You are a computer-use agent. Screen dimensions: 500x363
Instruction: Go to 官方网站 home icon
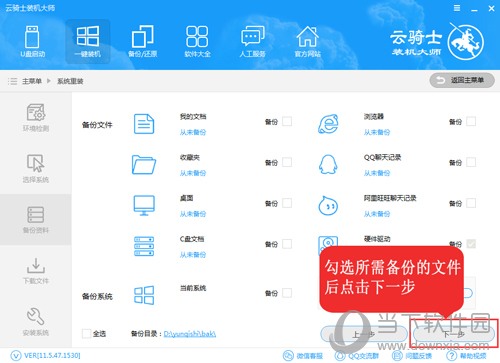307,41
